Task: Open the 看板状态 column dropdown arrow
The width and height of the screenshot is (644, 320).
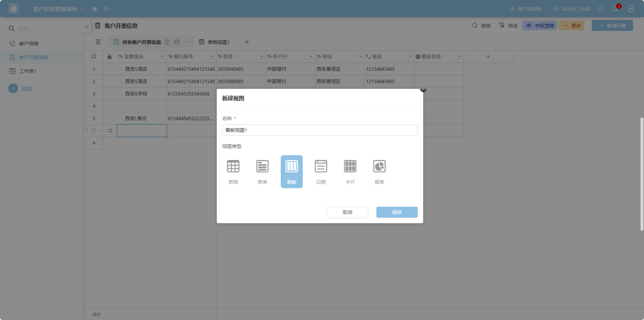Action: click(x=459, y=56)
